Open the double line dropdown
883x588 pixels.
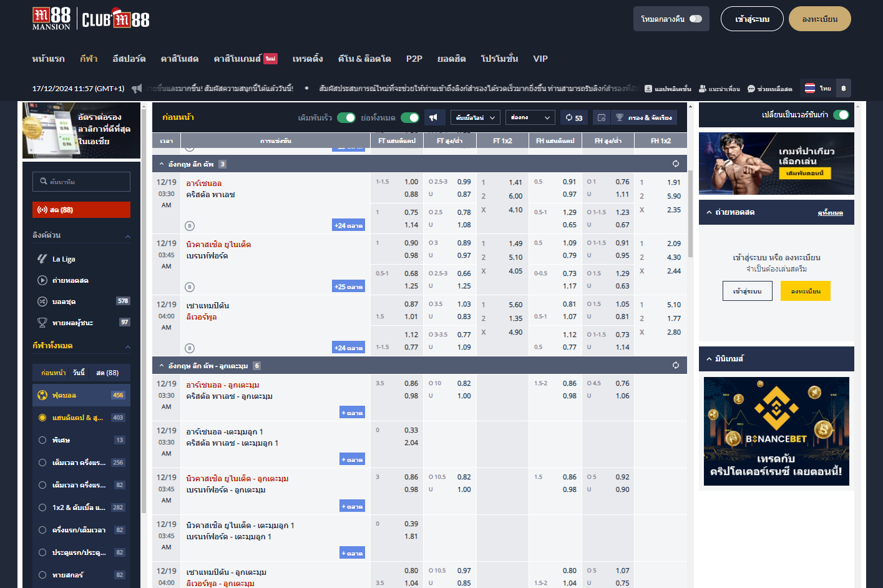tap(476, 117)
